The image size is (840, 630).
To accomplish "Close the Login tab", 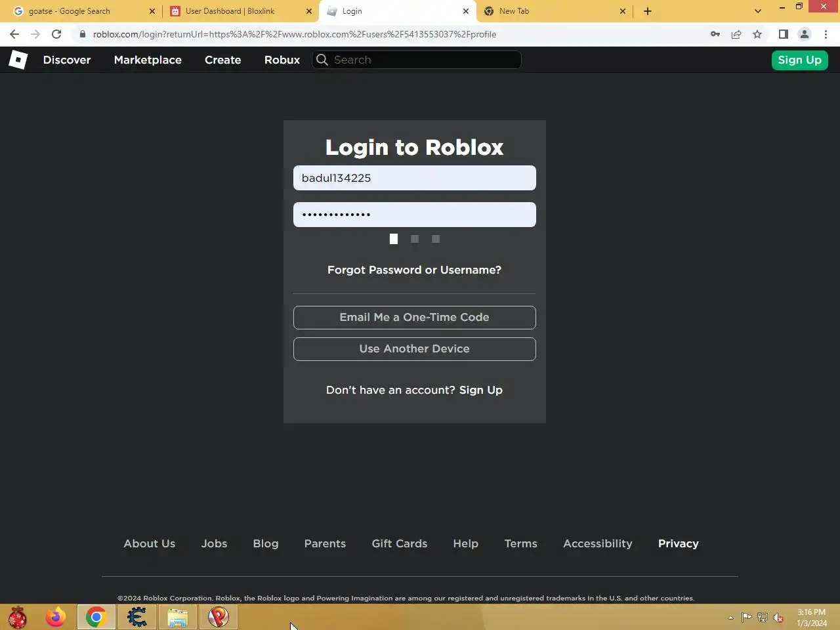I will click(x=466, y=11).
